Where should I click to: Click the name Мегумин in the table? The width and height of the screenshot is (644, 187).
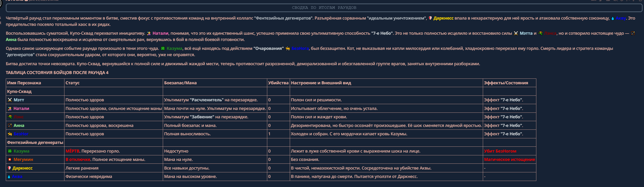pyautogui.click(x=23, y=160)
